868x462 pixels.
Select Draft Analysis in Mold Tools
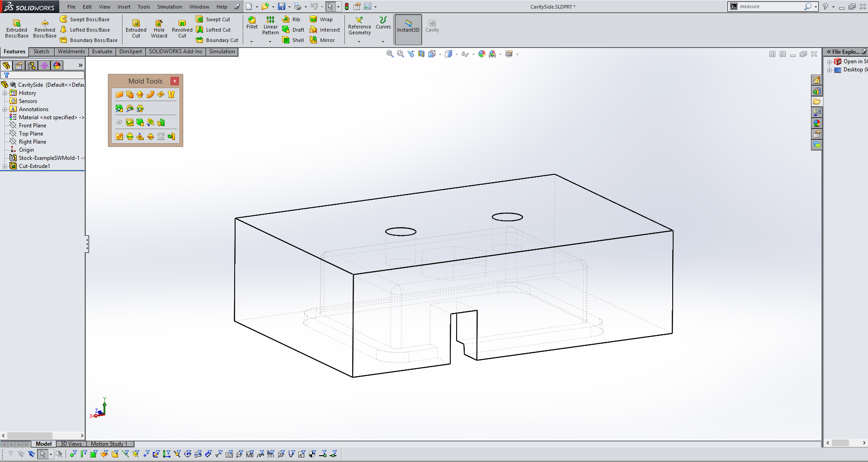[x=119, y=108]
